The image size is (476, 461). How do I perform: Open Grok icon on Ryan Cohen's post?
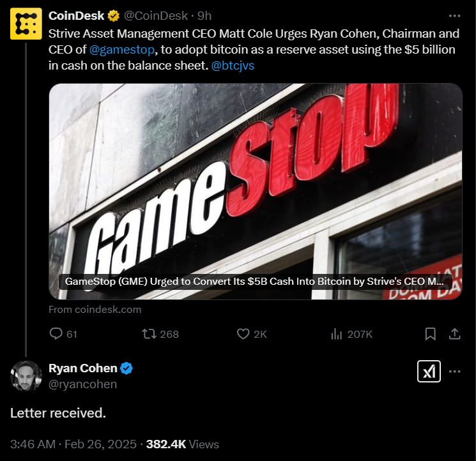[x=429, y=371]
